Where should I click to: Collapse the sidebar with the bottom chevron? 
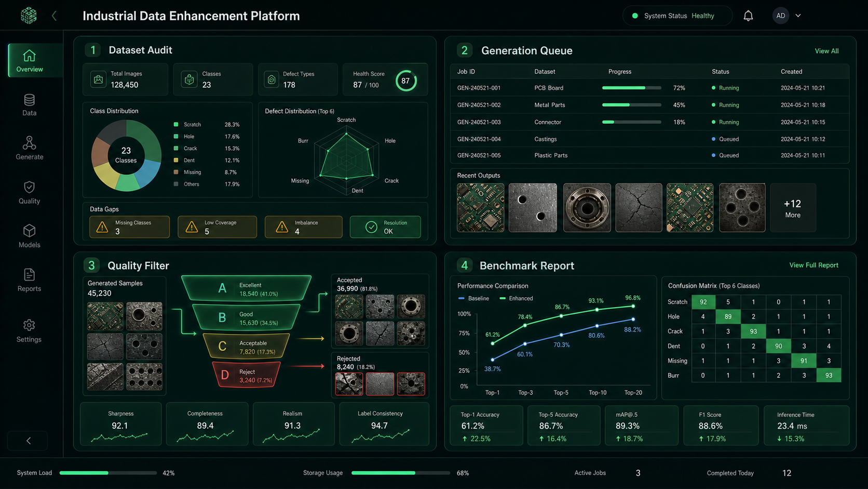click(x=28, y=441)
